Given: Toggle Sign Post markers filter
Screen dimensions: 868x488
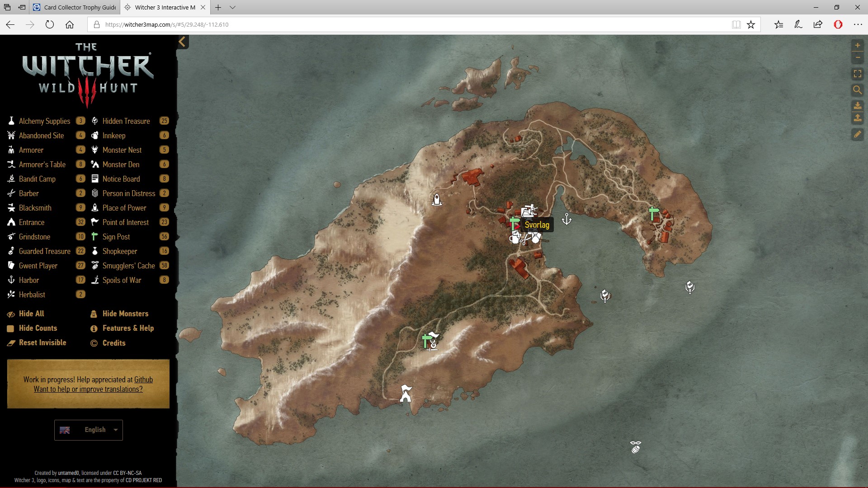Looking at the screenshot, I should point(116,237).
